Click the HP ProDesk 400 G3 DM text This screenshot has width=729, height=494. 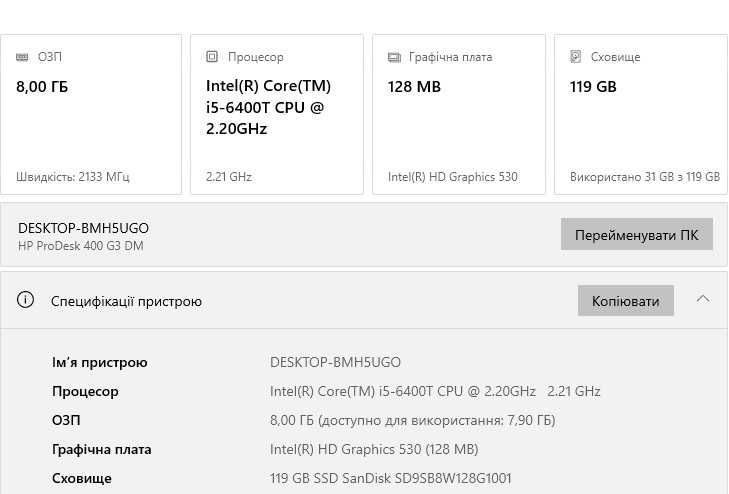tap(80, 246)
